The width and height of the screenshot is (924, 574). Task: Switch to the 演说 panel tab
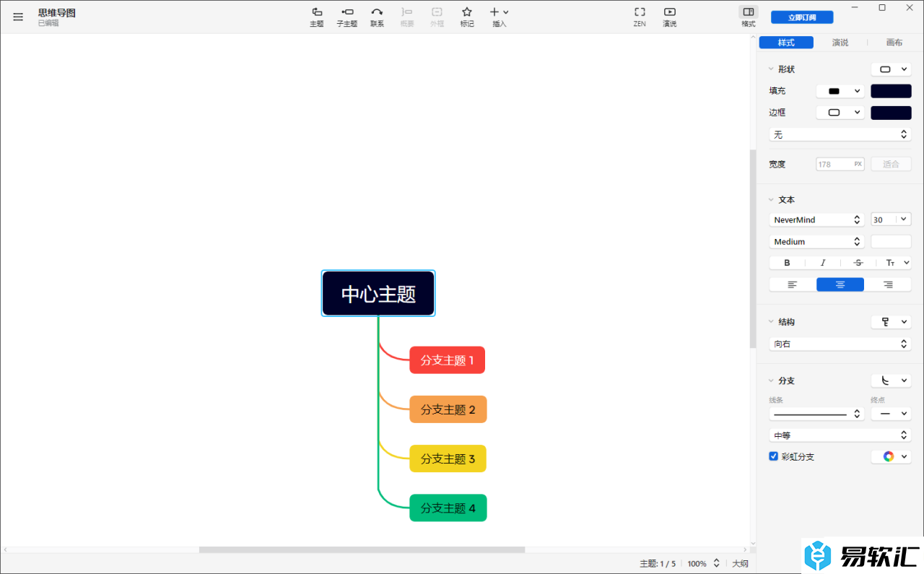[840, 43]
